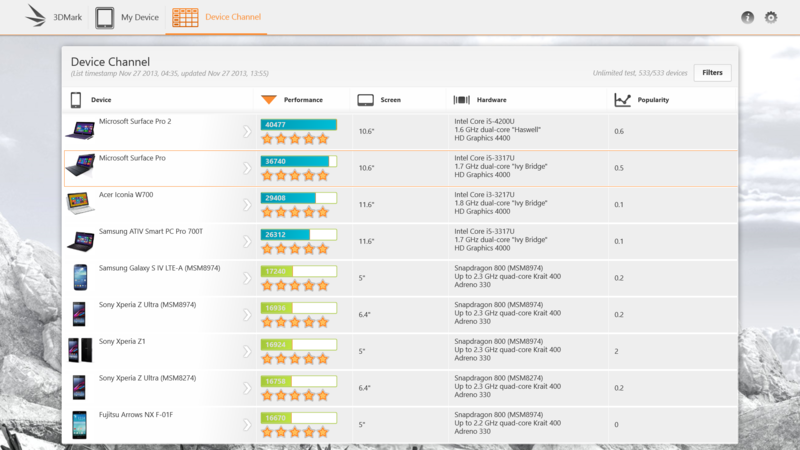Click the 40477 performance score bar
This screenshot has width=800, height=450.
(x=298, y=124)
